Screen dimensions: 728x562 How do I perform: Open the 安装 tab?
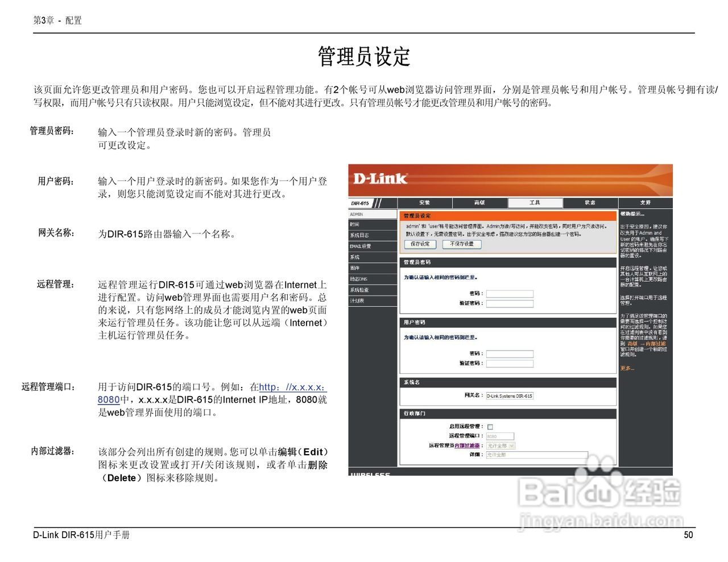[425, 203]
